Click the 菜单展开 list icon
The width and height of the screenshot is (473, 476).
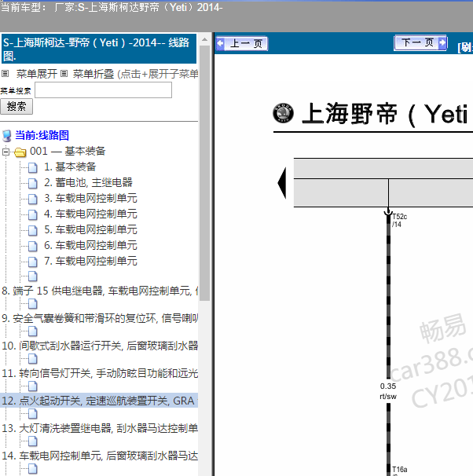5,74
